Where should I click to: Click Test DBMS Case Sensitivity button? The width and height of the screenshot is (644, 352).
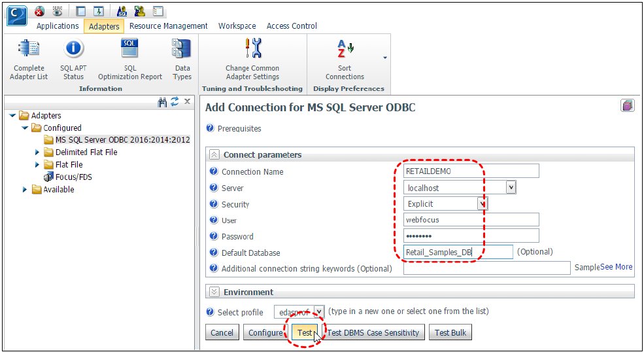[373, 332]
